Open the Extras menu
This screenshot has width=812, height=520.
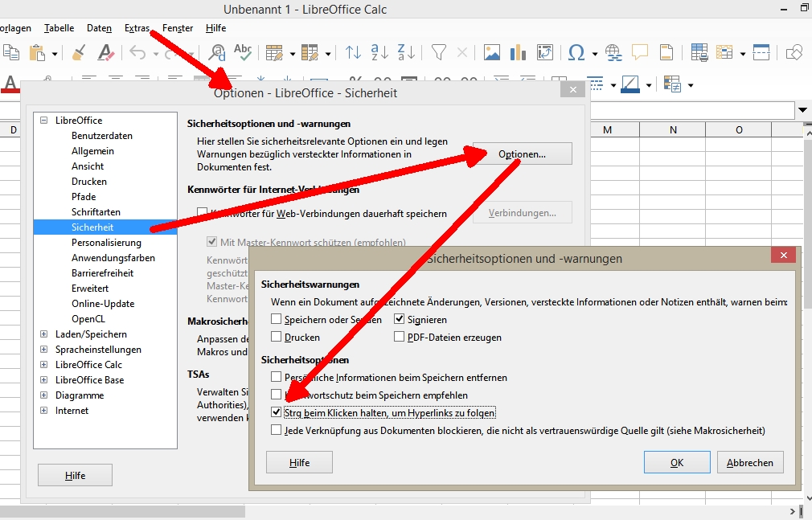137,28
